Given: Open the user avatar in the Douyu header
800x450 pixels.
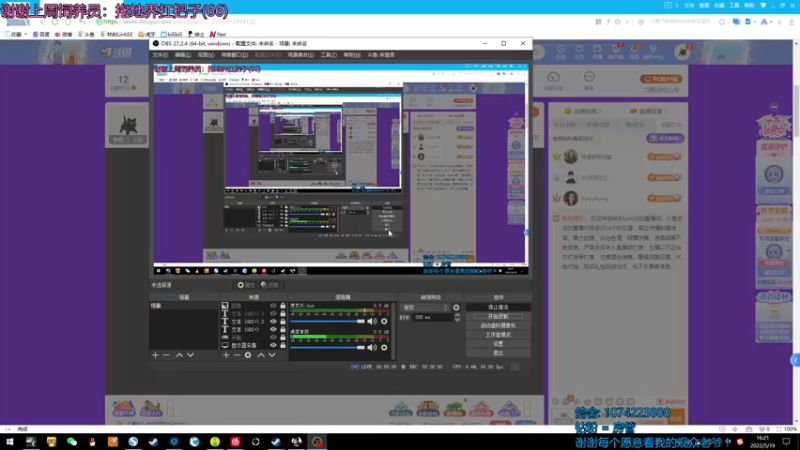Looking at the screenshot, I should click(682, 52).
